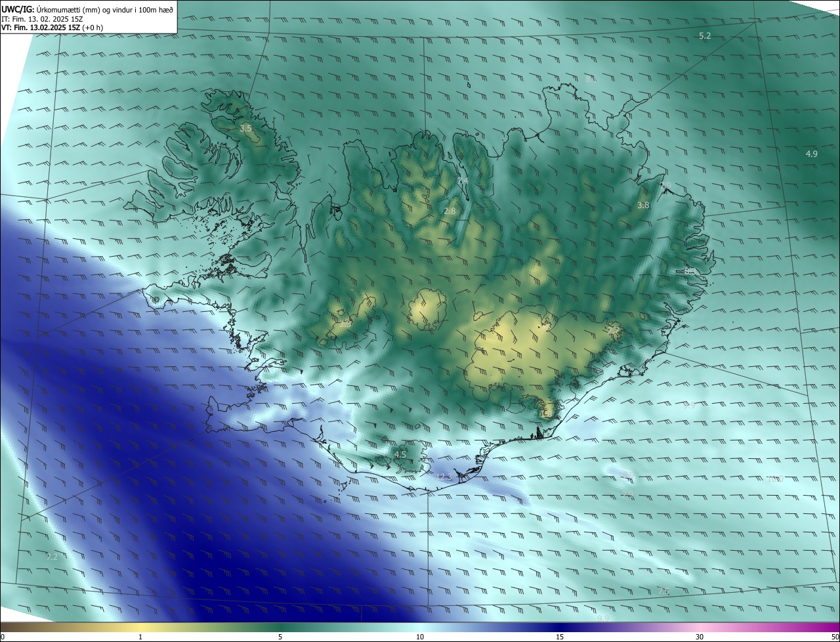Click the 7.4 value label on the map
Image resolution: width=840 pixels, height=642 pixels.
(x=463, y=181)
